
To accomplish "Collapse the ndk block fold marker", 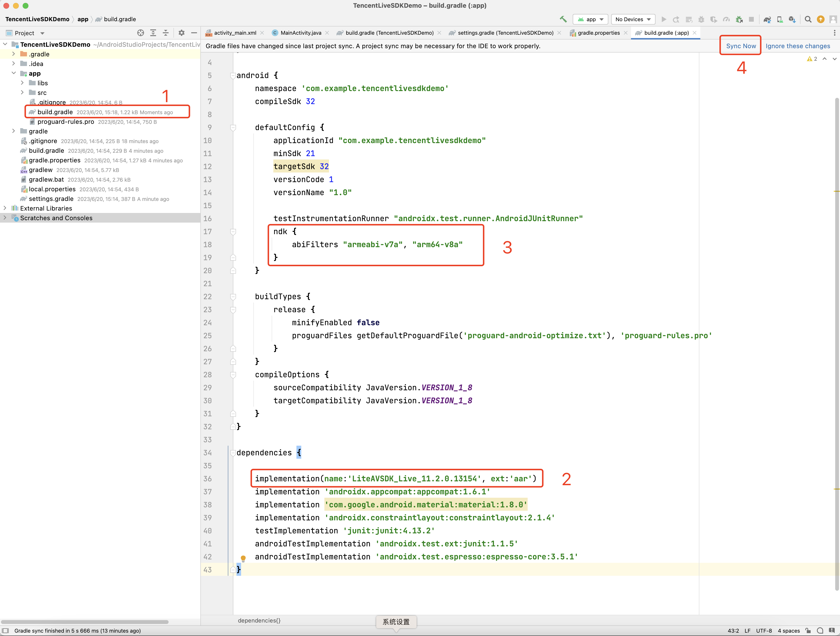I will [x=233, y=231].
